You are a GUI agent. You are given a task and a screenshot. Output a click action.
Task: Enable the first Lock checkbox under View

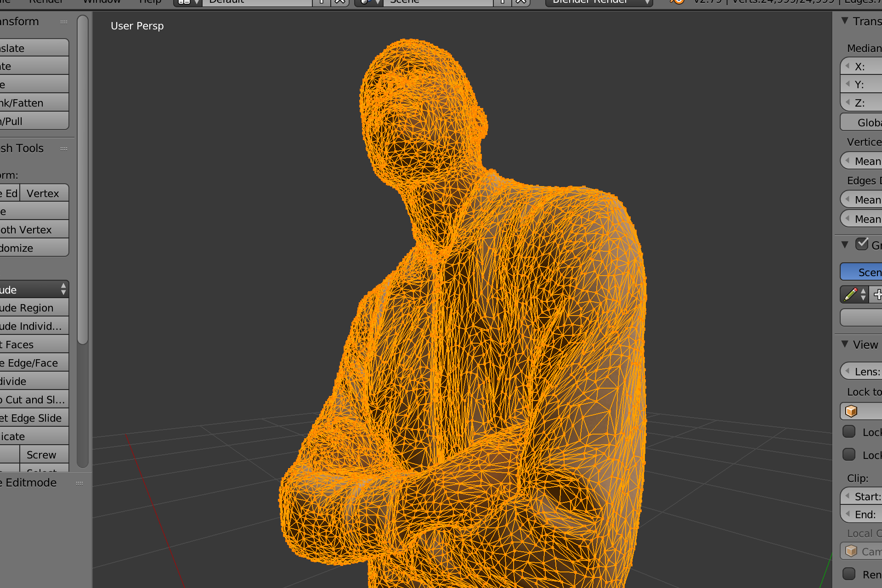click(849, 432)
